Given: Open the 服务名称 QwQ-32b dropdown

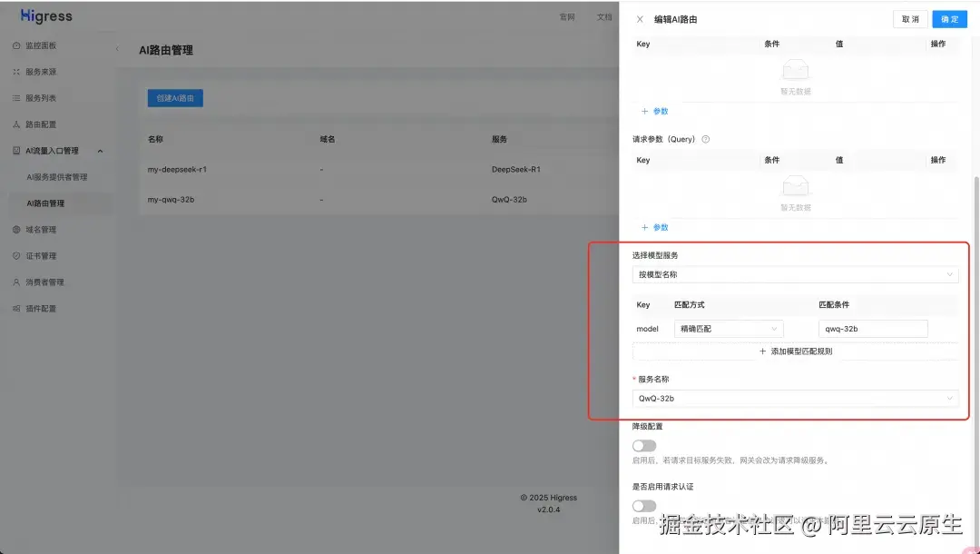Looking at the screenshot, I should coord(795,399).
